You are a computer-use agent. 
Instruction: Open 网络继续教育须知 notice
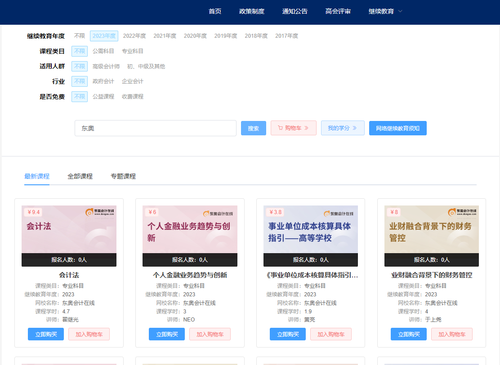(398, 128)
